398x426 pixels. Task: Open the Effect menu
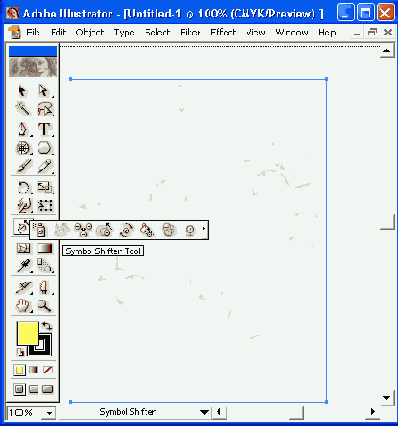[x=223, y=32]
